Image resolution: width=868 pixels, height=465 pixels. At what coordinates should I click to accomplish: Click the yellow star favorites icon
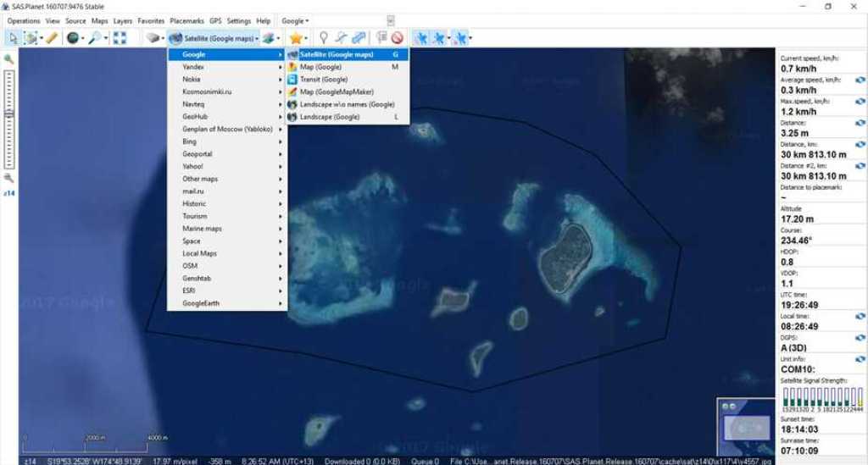[295, 37]
